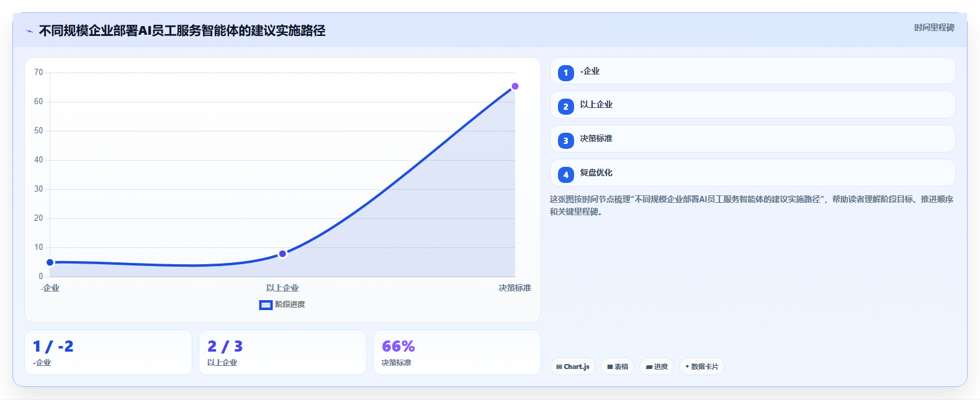Click the step 4 number badge

(566, 175)
